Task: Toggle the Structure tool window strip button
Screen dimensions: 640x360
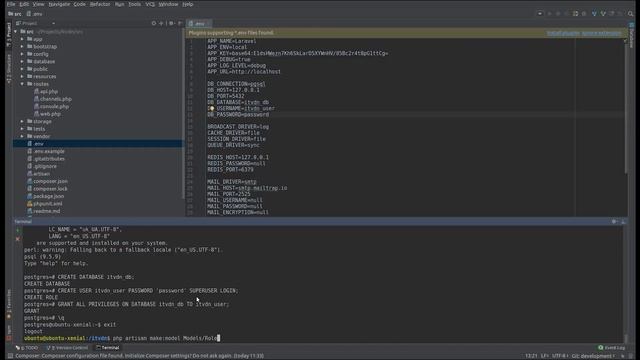Action: click(x=9, y=68)
